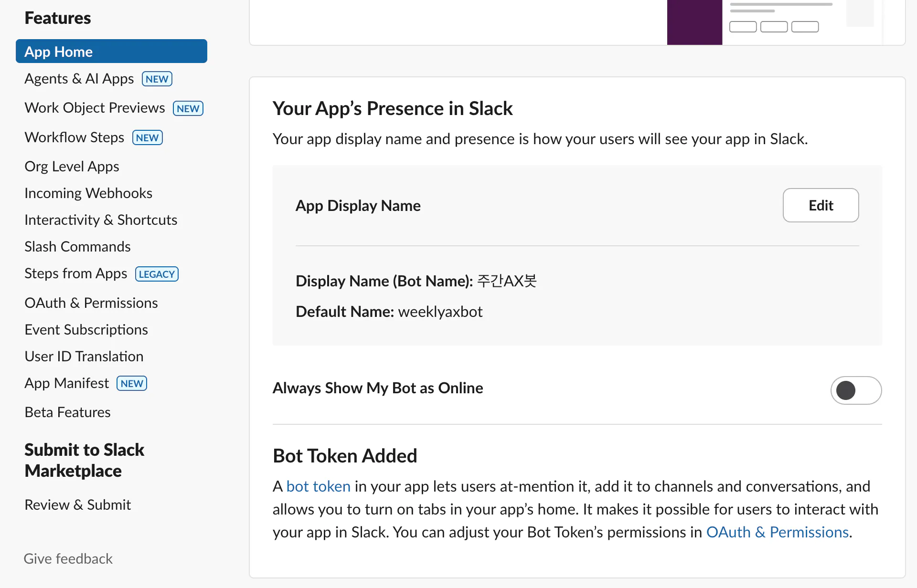Open OAuth & Permissions in sidebar
The height and width of the screenshot is (588, 917).
pos(91,303)
